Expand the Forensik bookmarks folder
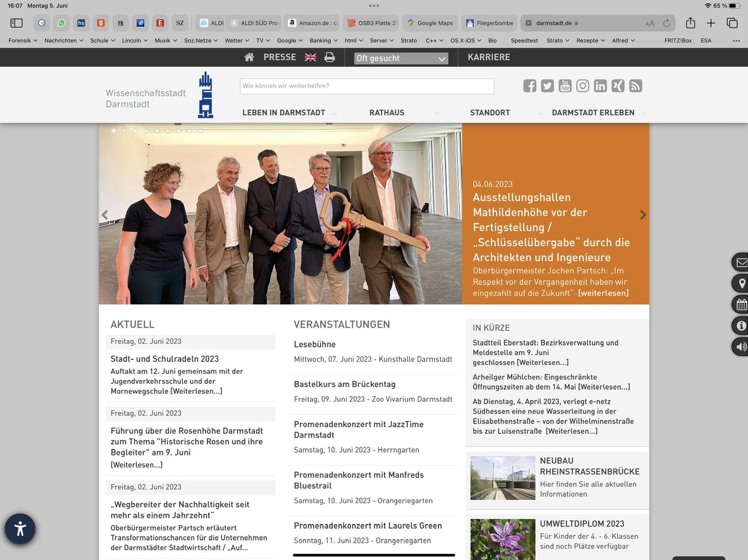The image size is (748, 560). coord(22,40)
